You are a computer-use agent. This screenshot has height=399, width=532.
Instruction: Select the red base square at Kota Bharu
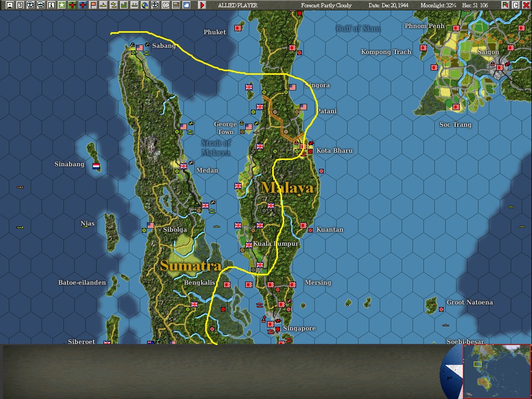pos(310,151)
